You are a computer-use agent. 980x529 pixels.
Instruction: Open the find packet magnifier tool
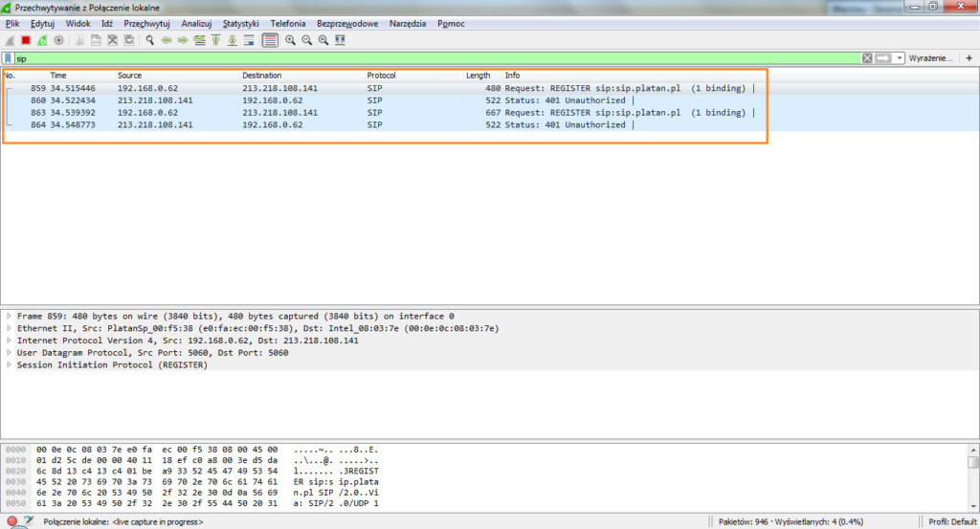coord(150,40)
